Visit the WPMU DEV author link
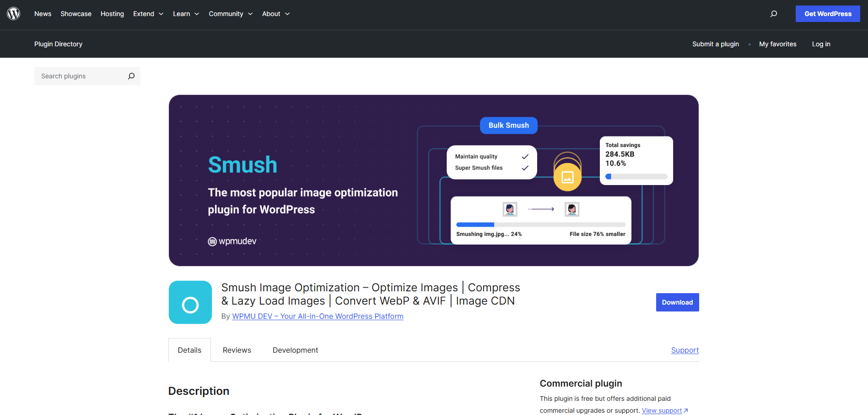Screen dimensions: 868x415 click(x=318, y=316)
